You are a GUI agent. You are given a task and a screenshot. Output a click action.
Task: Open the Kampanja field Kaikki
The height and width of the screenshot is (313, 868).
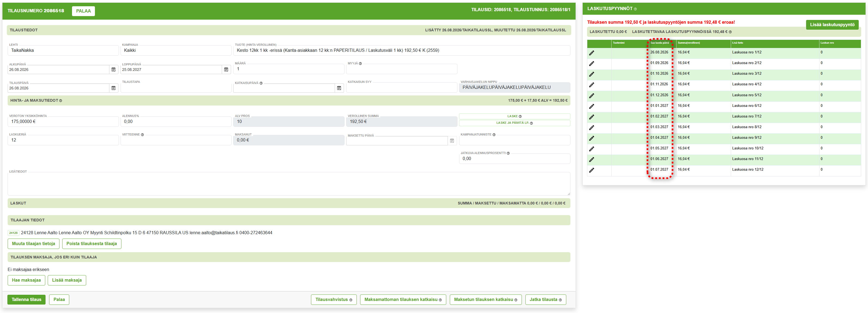click(x=176, y=50)
